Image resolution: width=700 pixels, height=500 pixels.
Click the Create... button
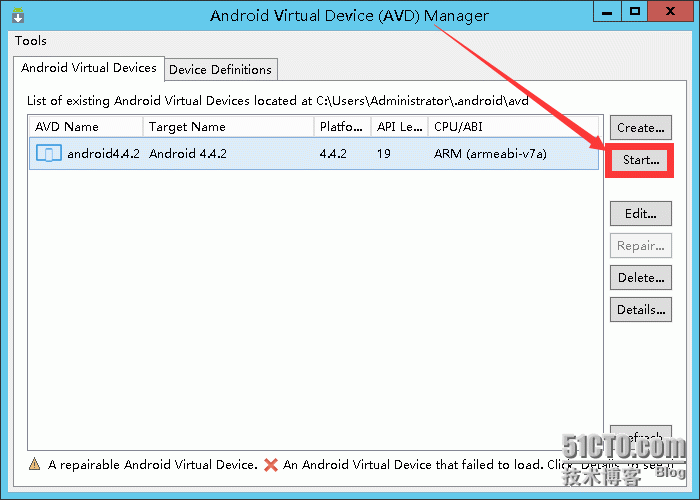tap(641, 128)
